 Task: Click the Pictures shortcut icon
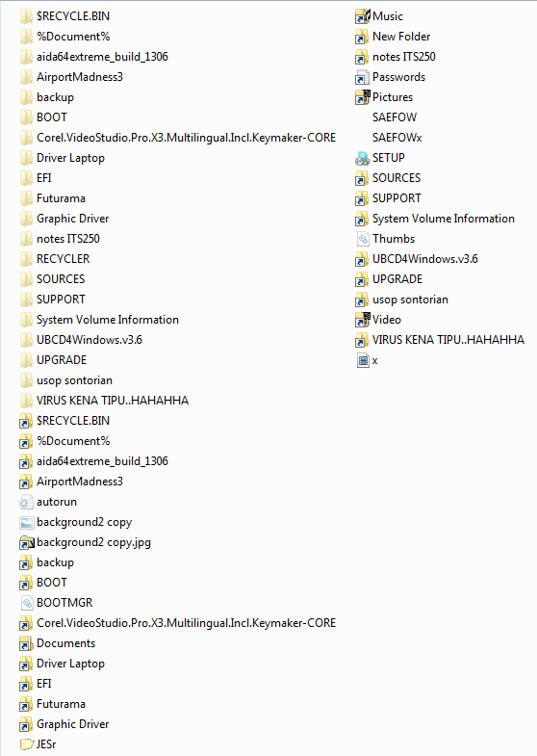[363, 97]
